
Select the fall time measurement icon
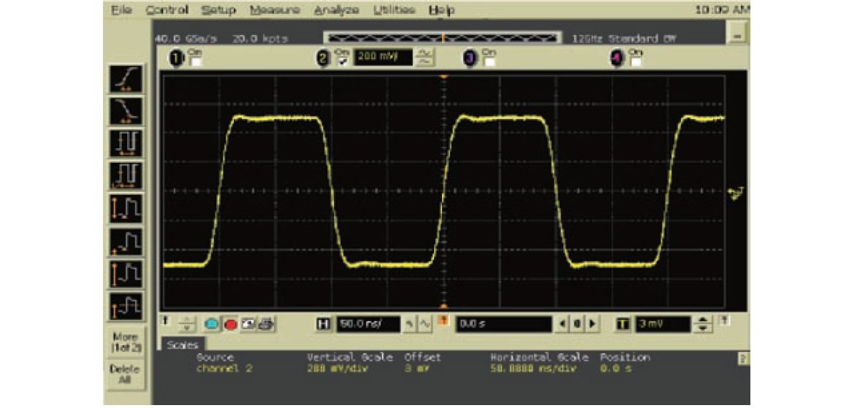click(126, 110)
